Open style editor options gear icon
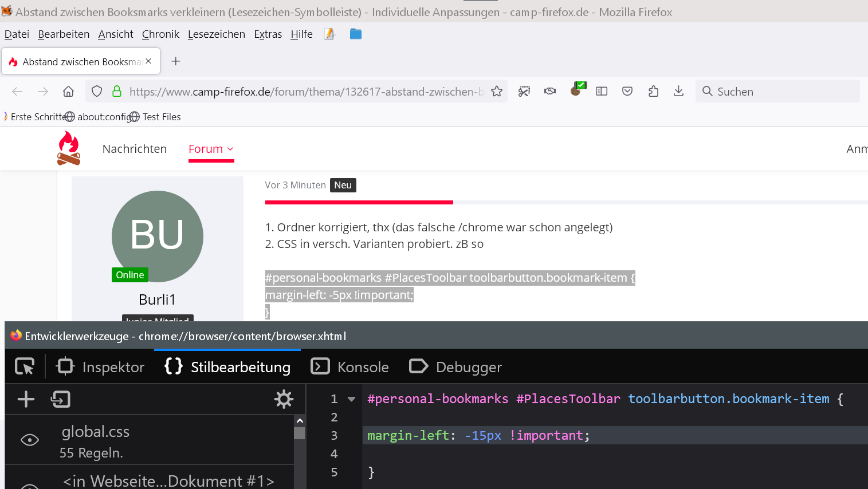Screen dimensions: 868x489 (x=284, y=399)
